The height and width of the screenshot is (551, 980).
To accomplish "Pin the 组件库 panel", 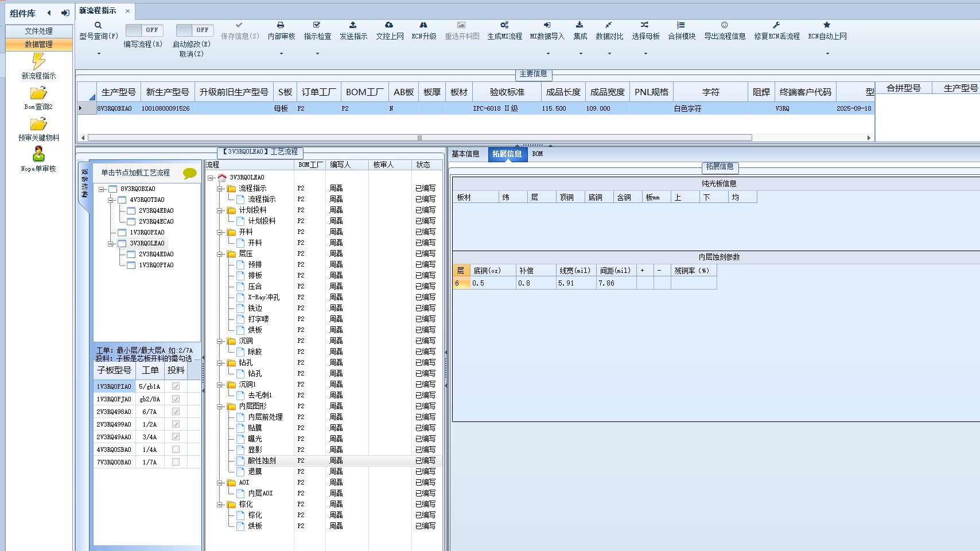I will pyautogui.click(x=65, y=13).
